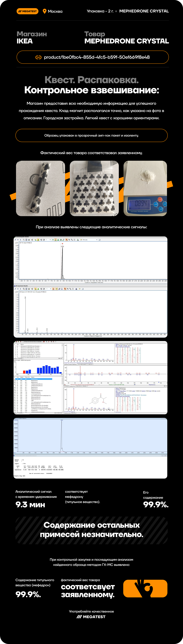Switch to the Side by Side tab
This screenshot has height=644, width=183.
coord(79,386)
